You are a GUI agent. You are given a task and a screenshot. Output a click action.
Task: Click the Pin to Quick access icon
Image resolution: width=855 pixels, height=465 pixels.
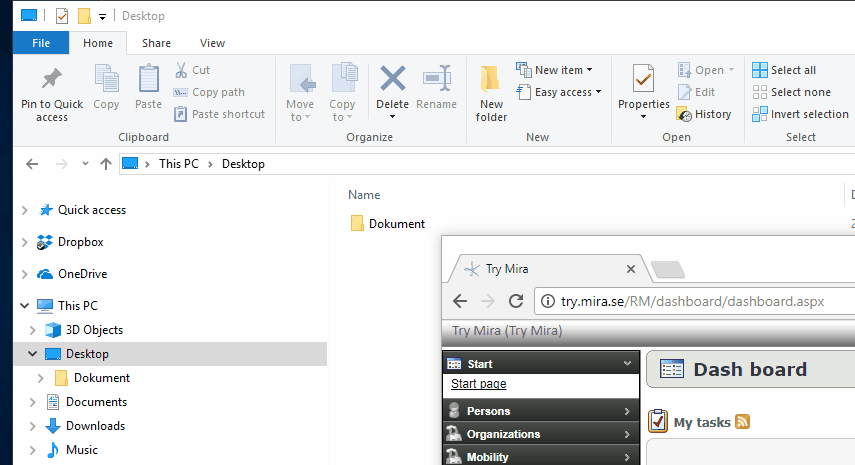coord(52,79)
